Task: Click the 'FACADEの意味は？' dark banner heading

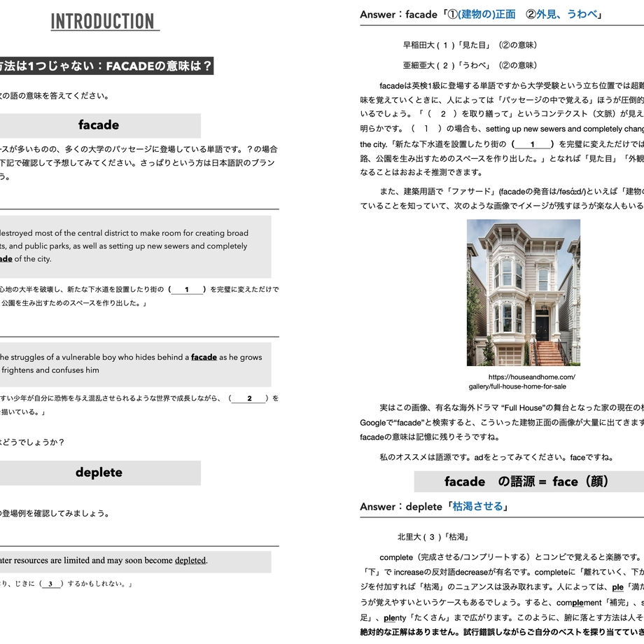Action: [106, 66]
